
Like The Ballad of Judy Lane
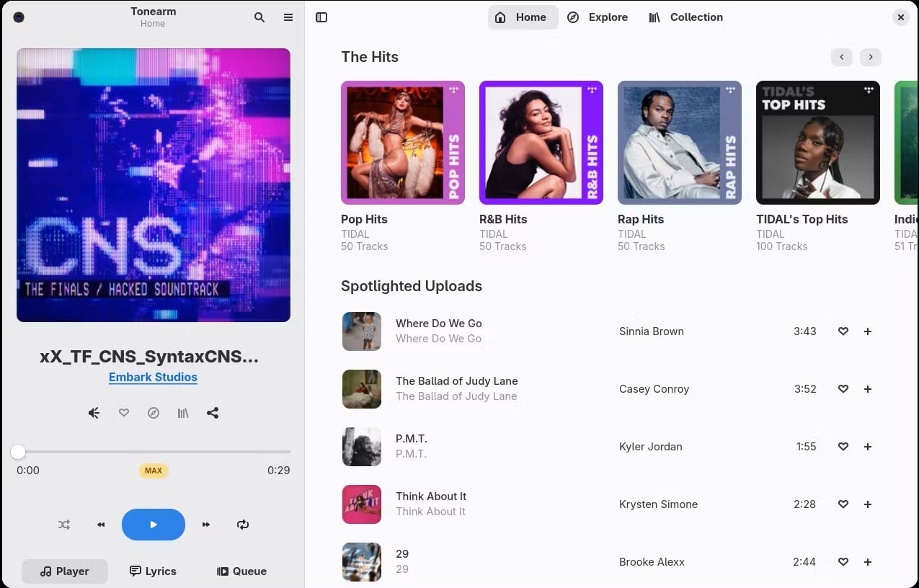click(843, 389)
